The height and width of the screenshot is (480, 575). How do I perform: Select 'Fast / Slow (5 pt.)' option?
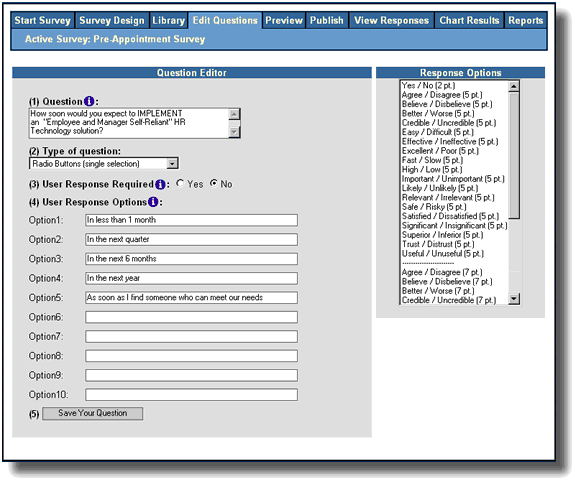tap(432, 160)
